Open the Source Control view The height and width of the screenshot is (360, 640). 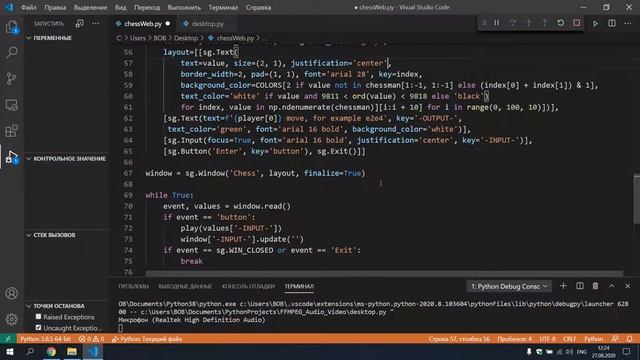coord(11,78)
